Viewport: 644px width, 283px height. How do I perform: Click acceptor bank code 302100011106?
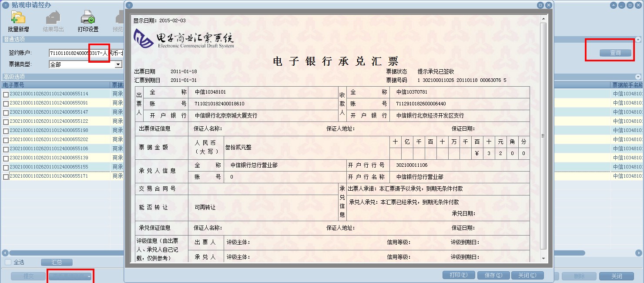tap(412, 165)
